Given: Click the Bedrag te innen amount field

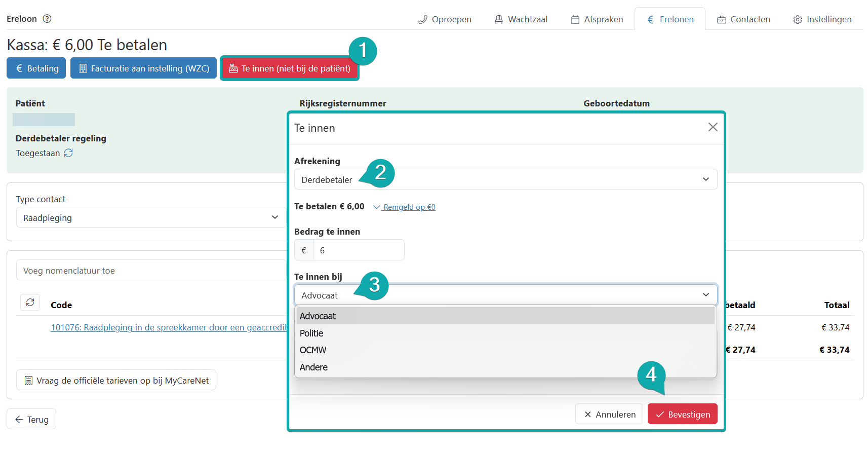Looking at the screenshot, I should point(359,250).
